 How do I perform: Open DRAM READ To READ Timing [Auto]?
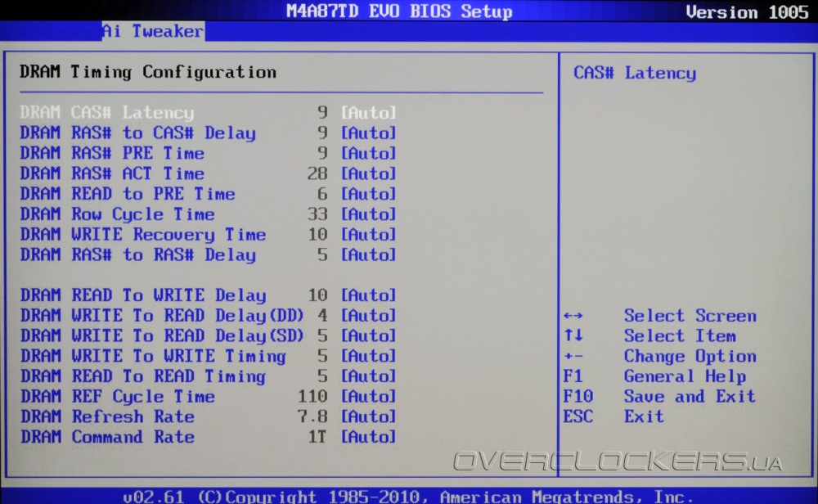tap(368, 376)
